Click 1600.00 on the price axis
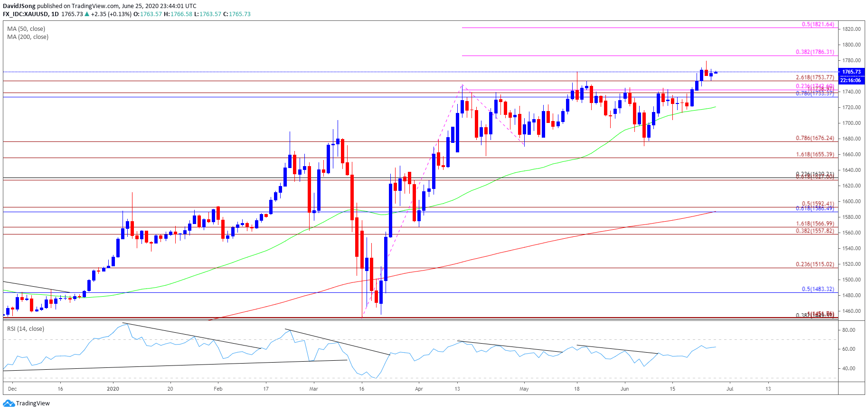 [852, 202]
